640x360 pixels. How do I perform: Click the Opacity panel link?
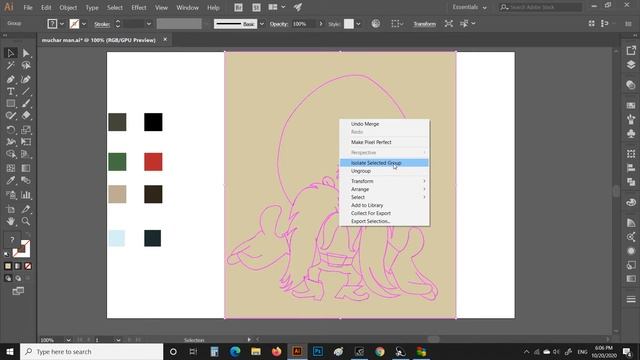279,24
